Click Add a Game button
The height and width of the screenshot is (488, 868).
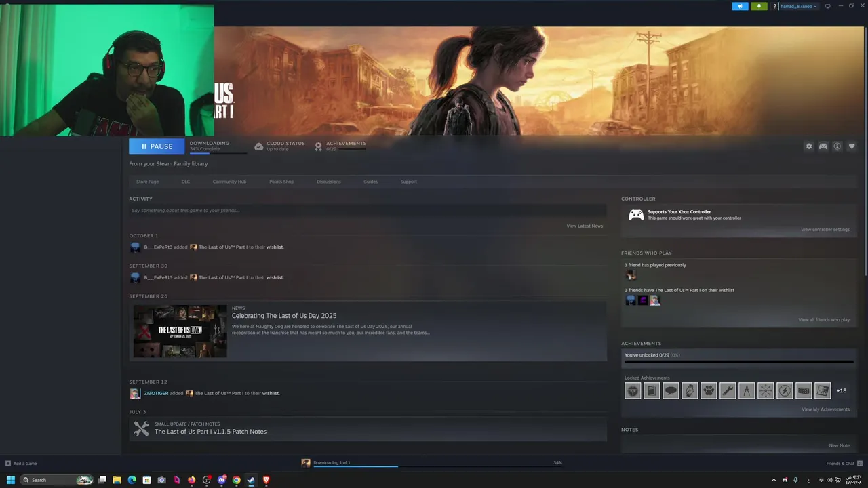[21, 464]
